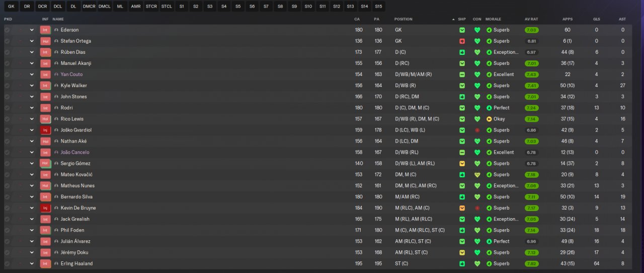Screen dimensions: 644x273
Task: Click Joško Gvardiol's red condition icon
Action: coord(477,130)
